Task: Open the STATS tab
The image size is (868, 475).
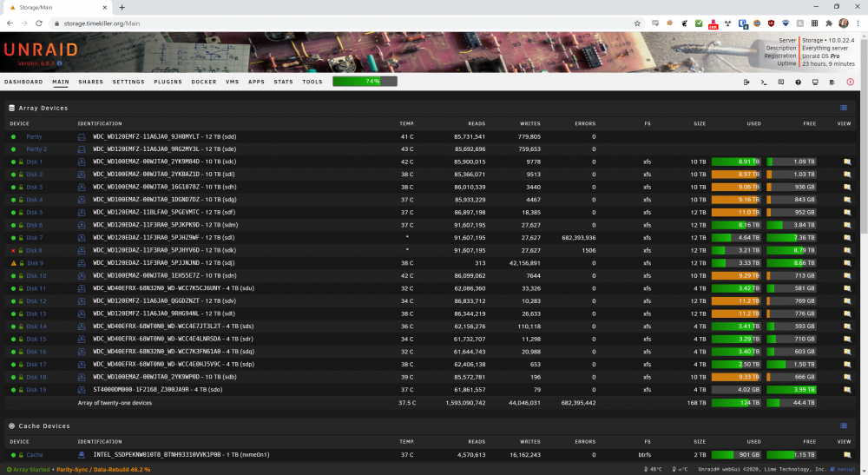Action: pos(284,82)
